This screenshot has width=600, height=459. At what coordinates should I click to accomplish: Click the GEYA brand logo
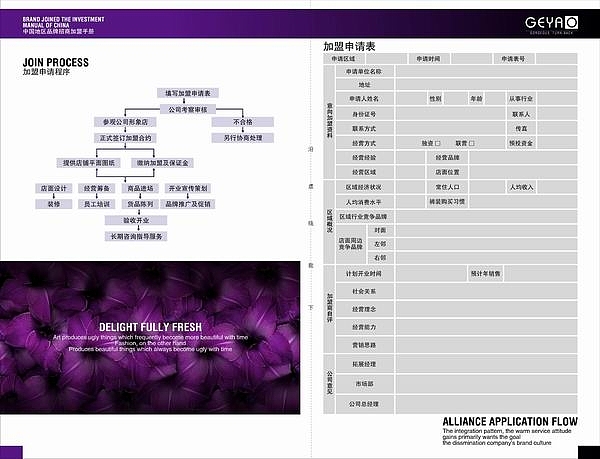pos(551,23)
